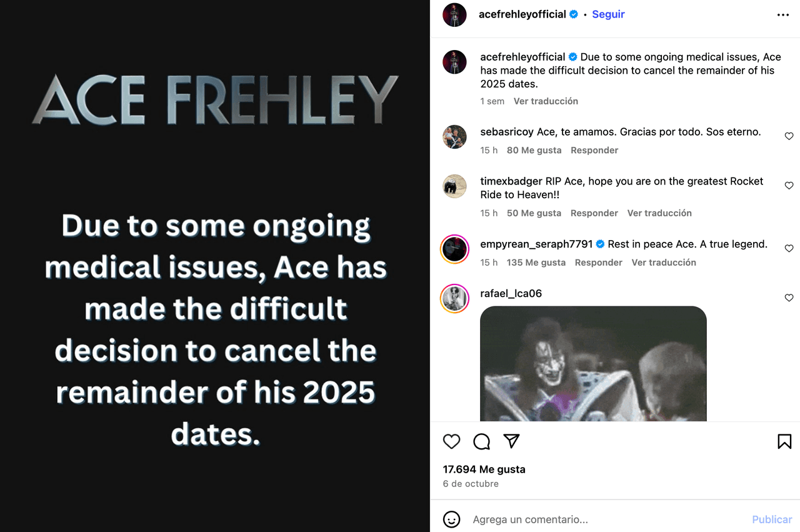The height and width of the screenshot is (532, 800).
Task: Like empyrean_seraph7791's comment
Action: coord(789,248)
